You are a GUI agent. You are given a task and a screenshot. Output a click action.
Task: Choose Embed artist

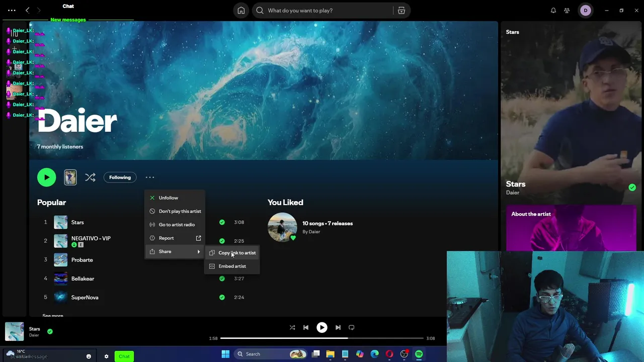232,266
